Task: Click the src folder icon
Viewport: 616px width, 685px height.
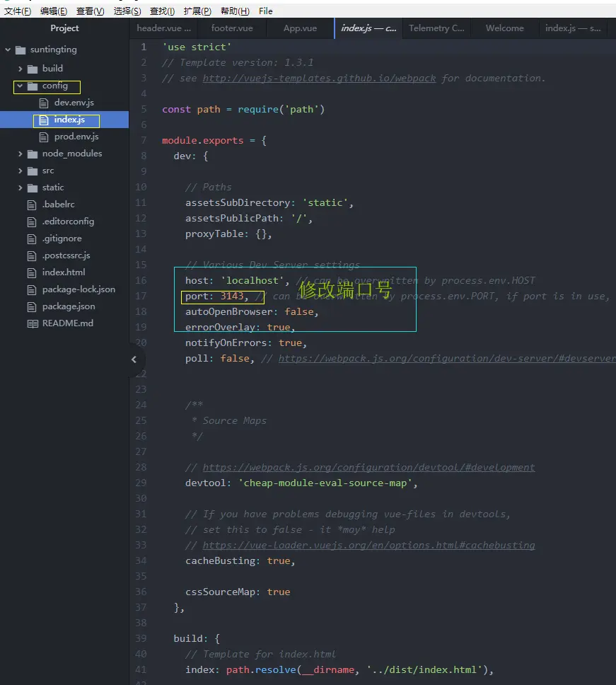Action: 33,171
